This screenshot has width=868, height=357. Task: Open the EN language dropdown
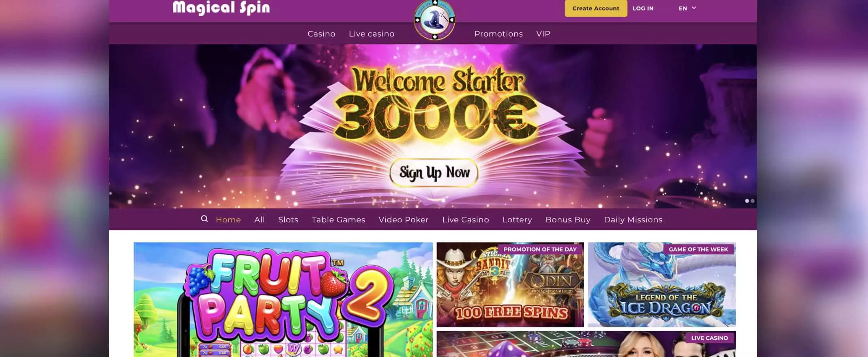click(x=687, y=8)
